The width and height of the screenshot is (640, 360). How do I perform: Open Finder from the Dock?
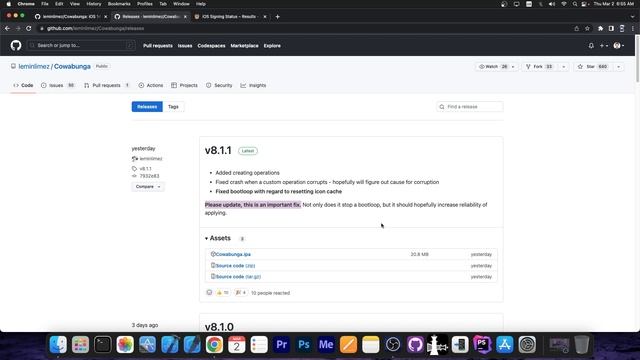click(x=58, y=344)
